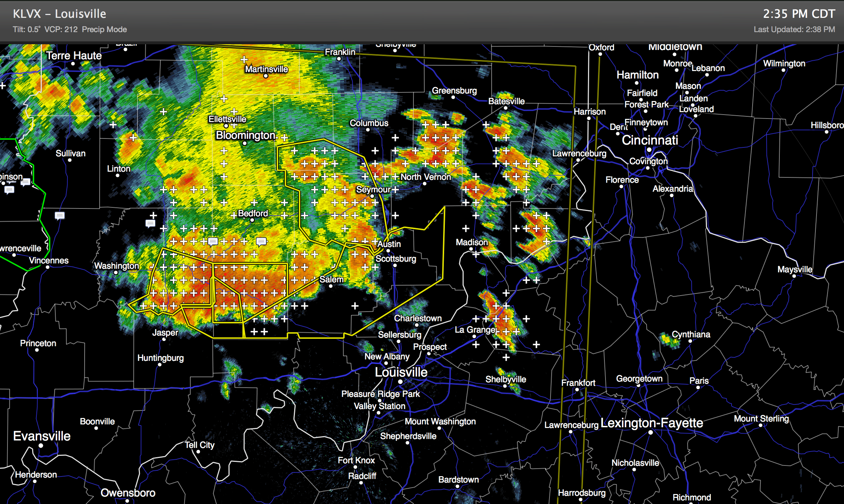Click the VCP: 212 label
This screenshot has height=504, width=844.
61,29
